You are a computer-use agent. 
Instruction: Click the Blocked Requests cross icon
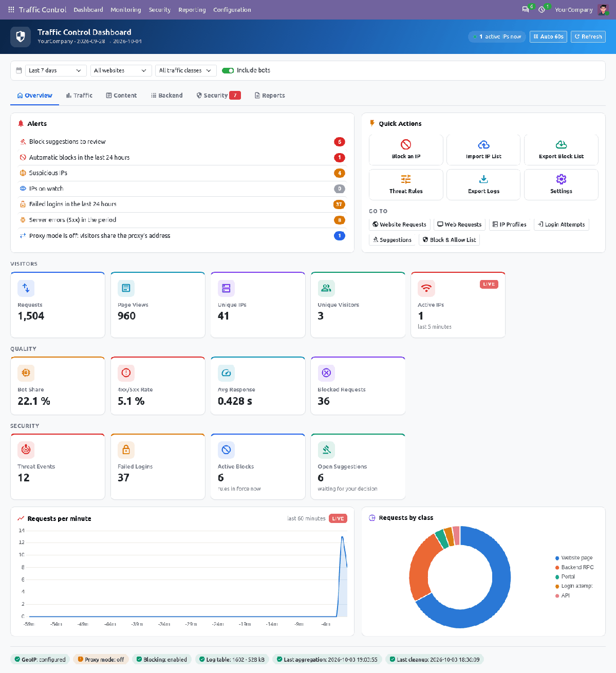(x=326, y=373)
